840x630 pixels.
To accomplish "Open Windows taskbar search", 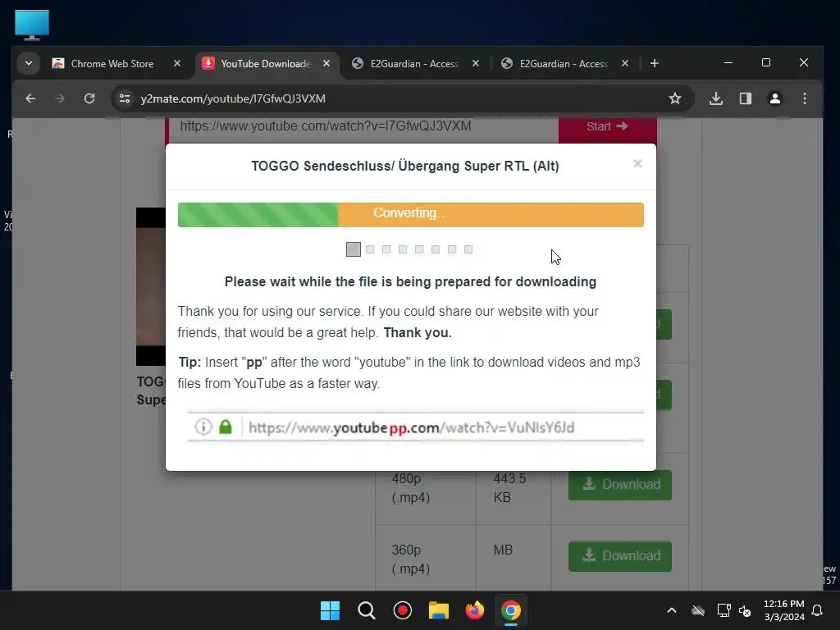I will coord(367,610).
